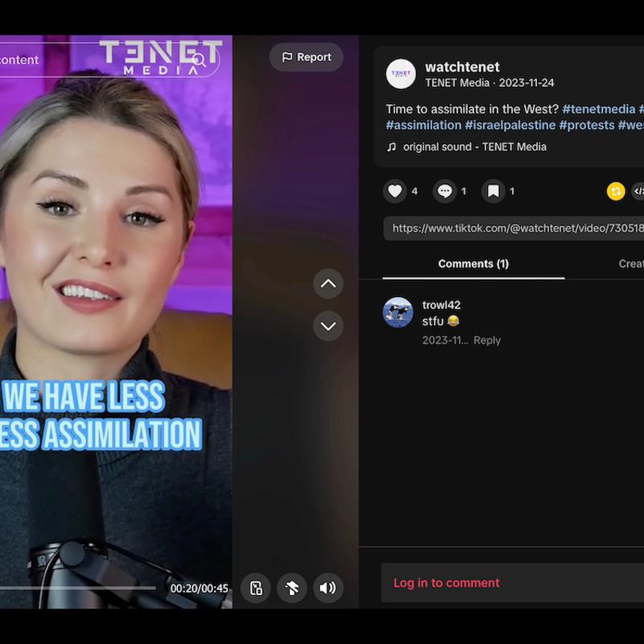Click the 'TENET Media · 2023-11-24' text
The height and width of the screenshot is (644, 644).
click(489, 83)
